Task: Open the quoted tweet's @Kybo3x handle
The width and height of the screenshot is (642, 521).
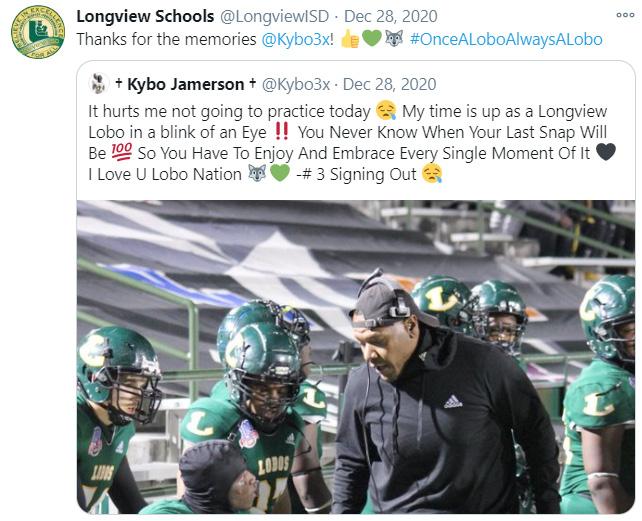Action: [296, 84]
